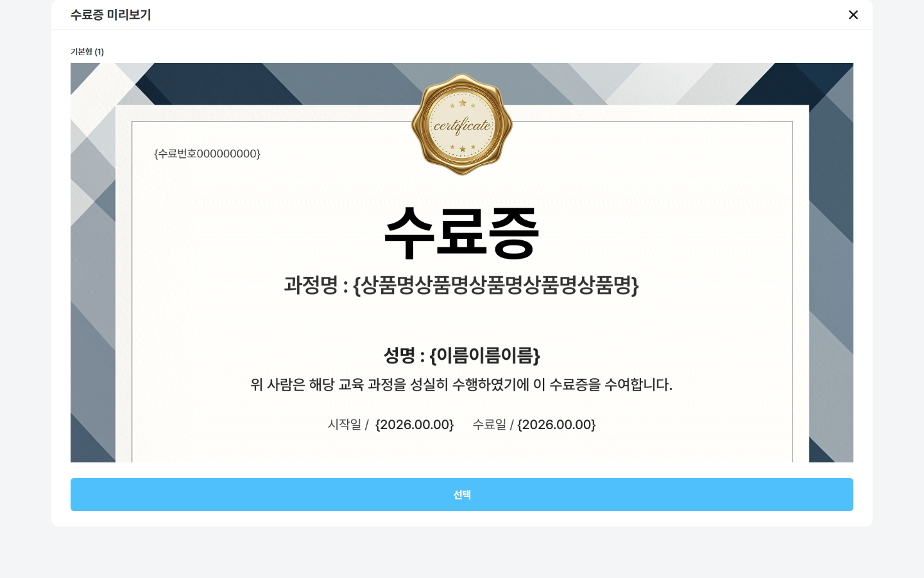The height and width of the screenshot is (578, 924).
Task: Click the 수료증 미리보기 title text
Action: [110, 15]
